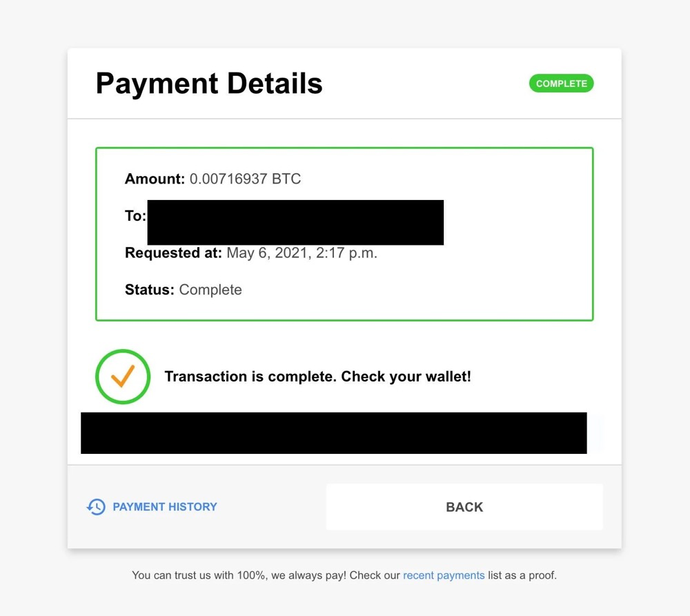Click the Payment History clock icon
This screenshot has width=690, height=616.
point(96,507)
